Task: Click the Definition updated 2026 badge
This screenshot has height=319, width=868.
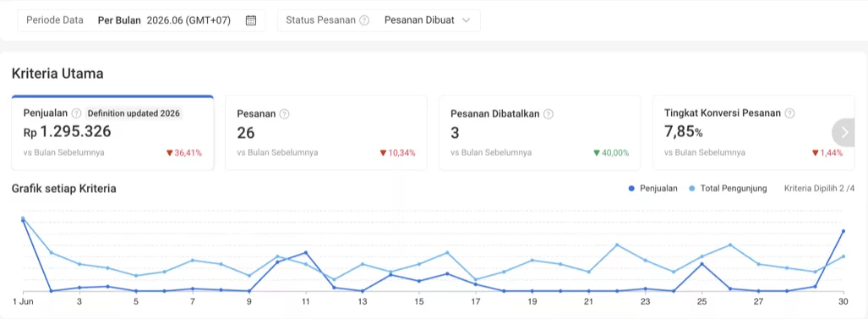Action: click(x=134, y=113)
